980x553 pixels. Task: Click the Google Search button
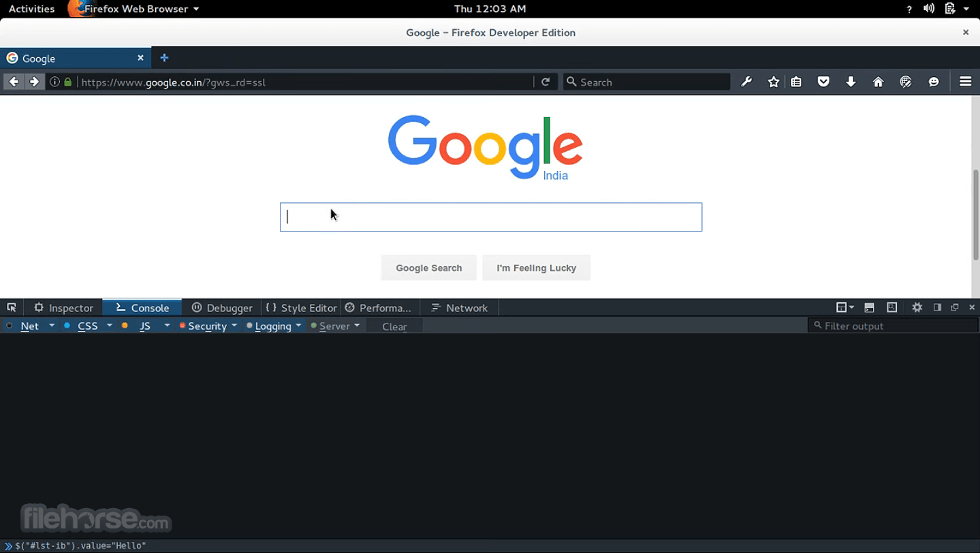429,268
